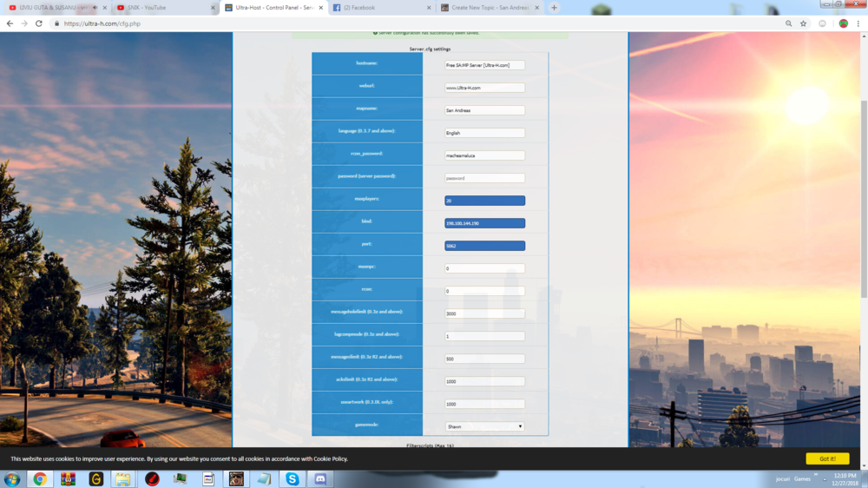
Task: Edit the ackslimit field
Action: (x=484, y=382)
